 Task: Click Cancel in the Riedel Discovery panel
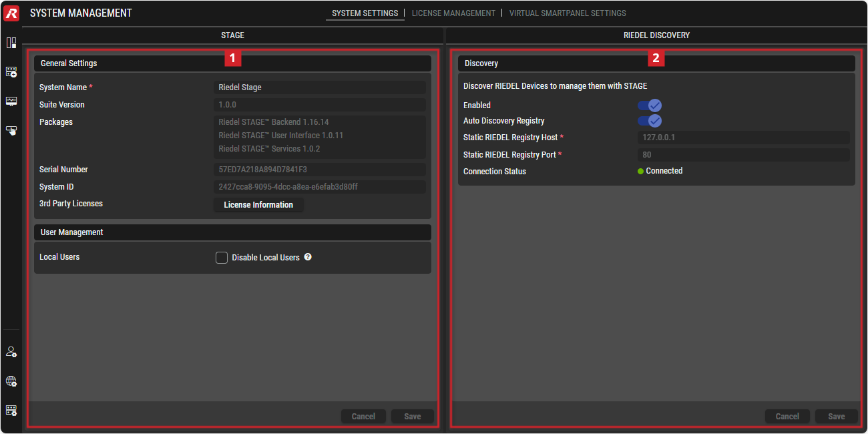(787, 417)
